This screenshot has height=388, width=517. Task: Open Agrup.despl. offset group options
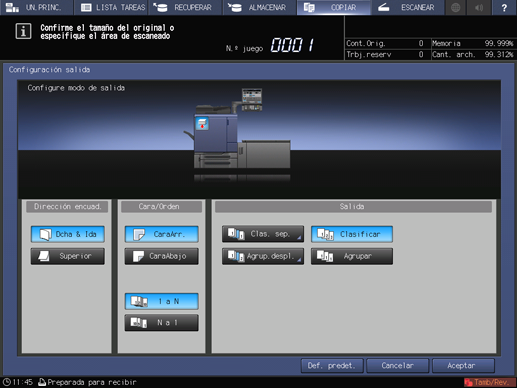click(263, 256)
